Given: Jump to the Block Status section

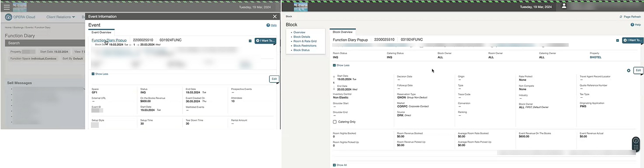Looking at the screenshot, I should [301, 50].
